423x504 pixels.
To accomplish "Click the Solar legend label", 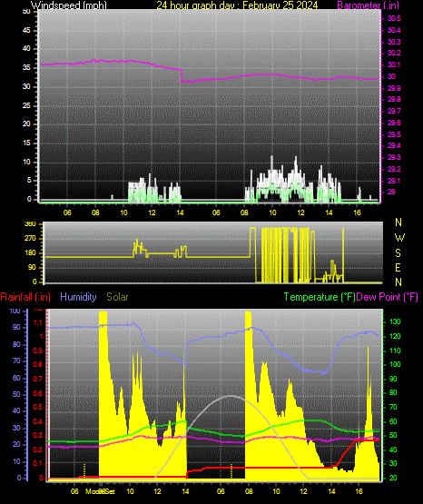I will coord(118,297).
